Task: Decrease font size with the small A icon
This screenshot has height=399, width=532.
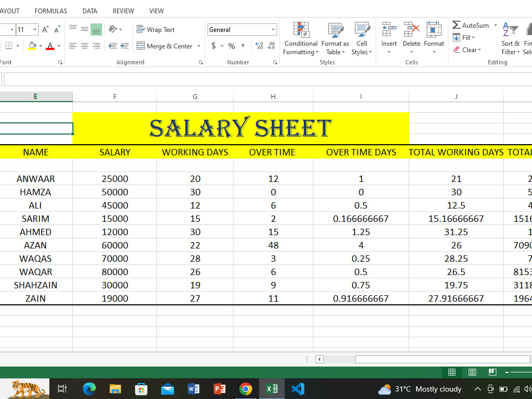Action: point(57,29)
